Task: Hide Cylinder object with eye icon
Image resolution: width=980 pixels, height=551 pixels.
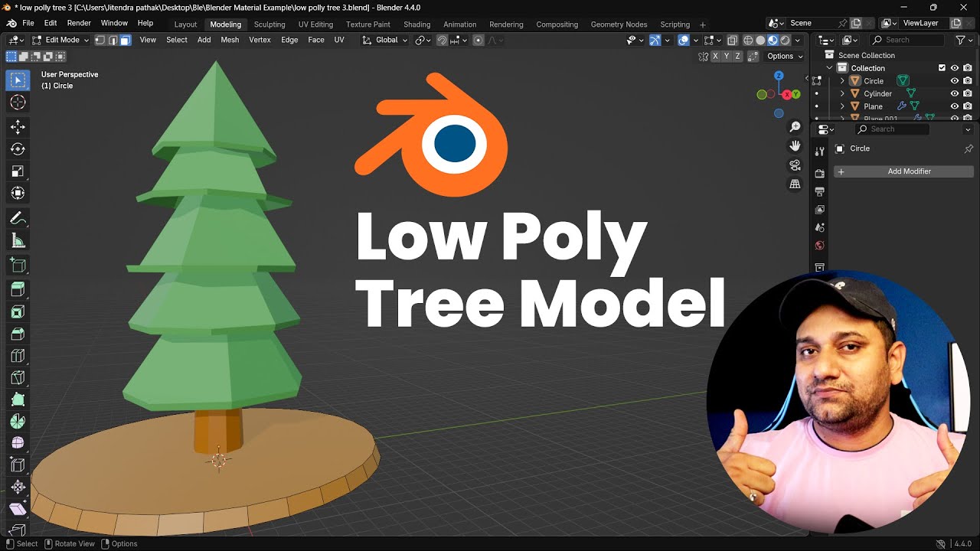Action: (x=955, y=93)
